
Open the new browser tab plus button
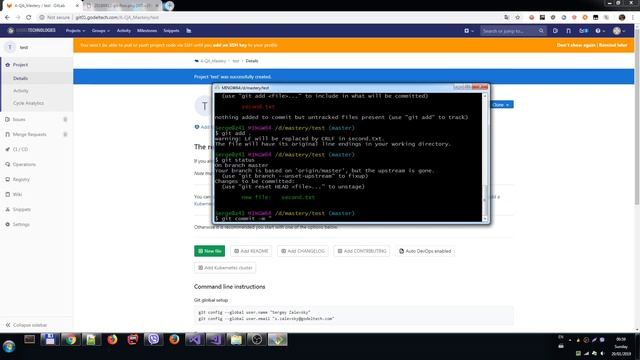point(169,6)
